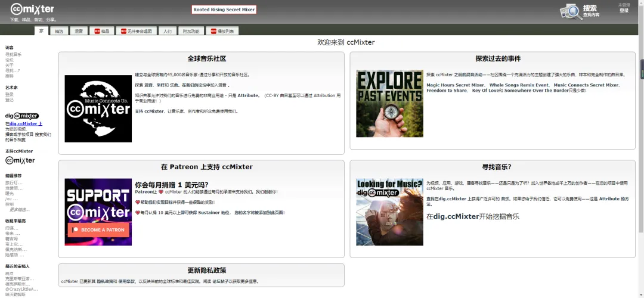Screen dimensions: 644x298
Task: Click the 'Music Connects Us' ccMixter globe image
Action: tap(98, 108)
